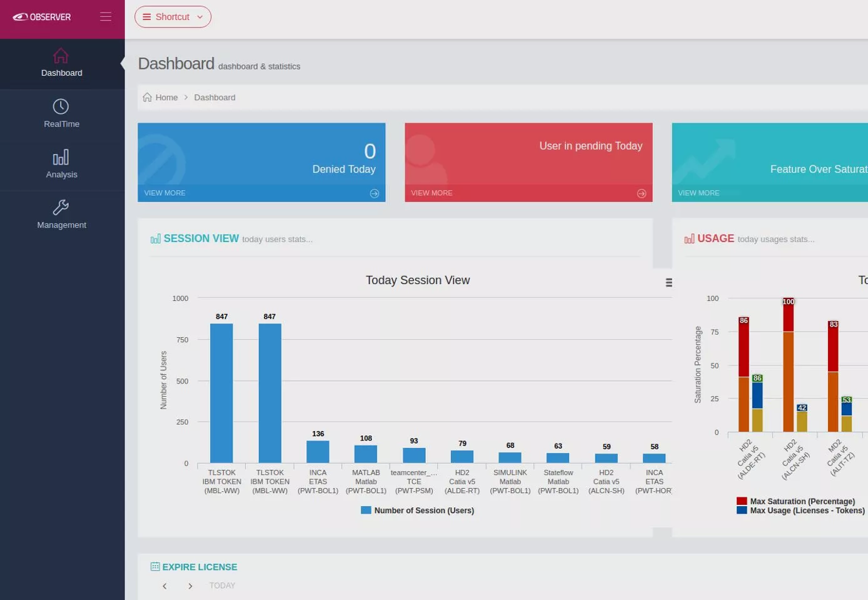Click View More on Denied Today card
868x600 pixels.
click(x=165, y=193)
